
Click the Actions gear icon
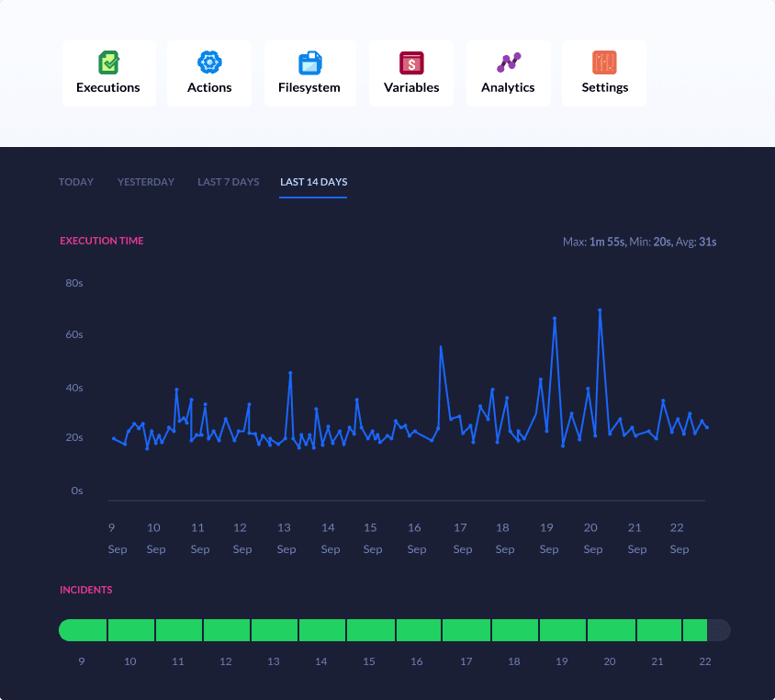(x=209, y=62)
